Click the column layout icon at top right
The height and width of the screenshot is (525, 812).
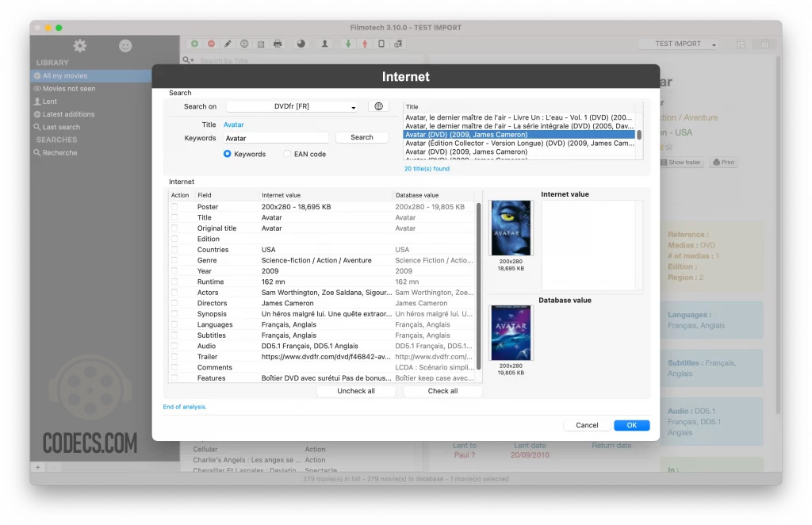click(765, 44)
